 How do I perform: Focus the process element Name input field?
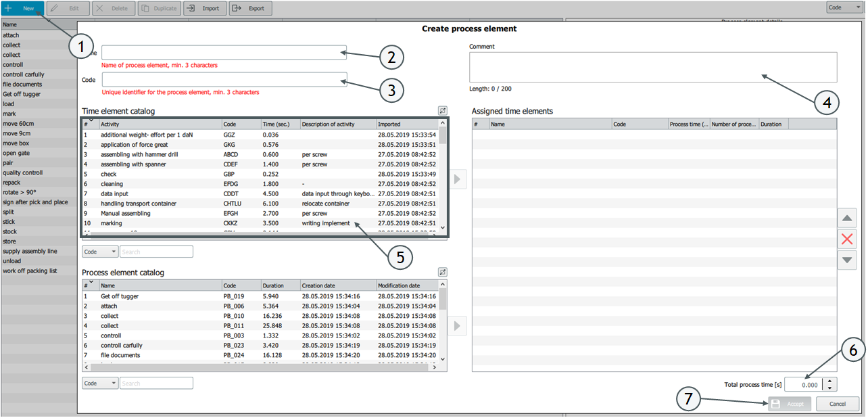224,53
